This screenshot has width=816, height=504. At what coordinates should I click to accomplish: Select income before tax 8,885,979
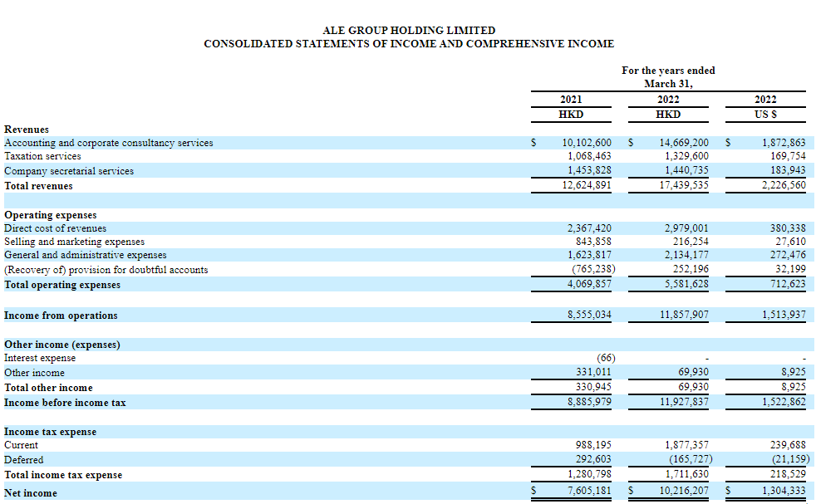(x=589, y=402)
